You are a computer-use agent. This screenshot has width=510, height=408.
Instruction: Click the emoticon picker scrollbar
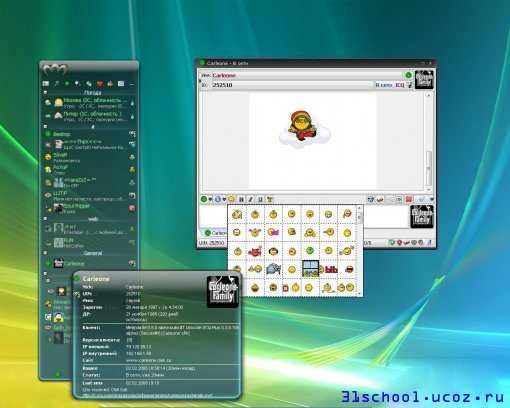tap(359, 251)
